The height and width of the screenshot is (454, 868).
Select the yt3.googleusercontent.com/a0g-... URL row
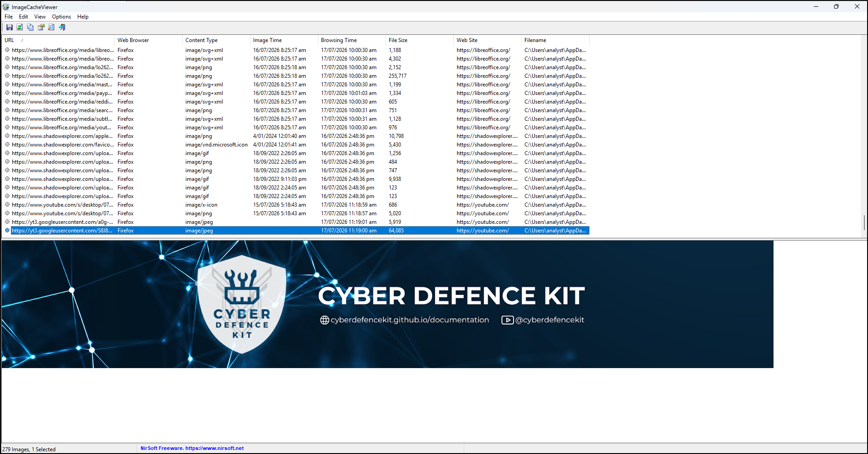tap(296, 222)
